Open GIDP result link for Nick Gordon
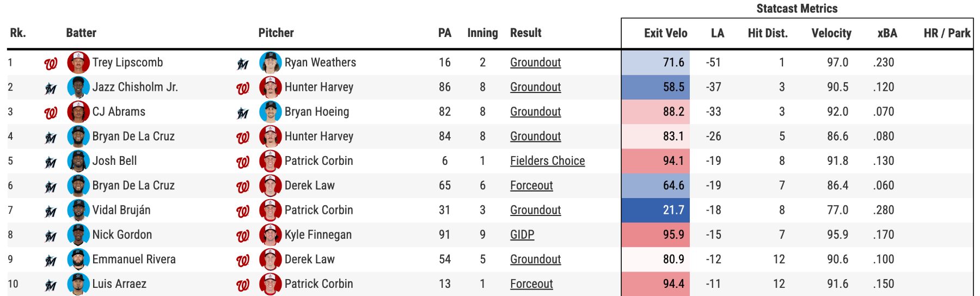 coord(522,235)
